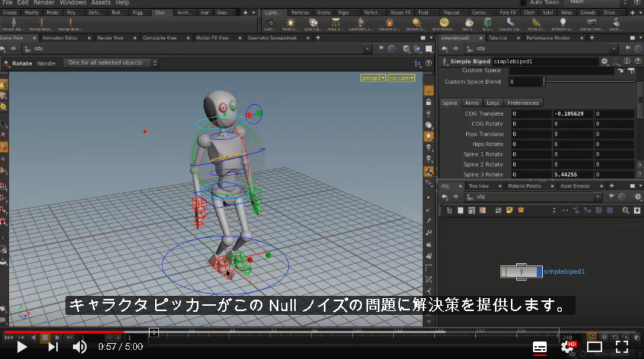The height and width of the screenshot is (359, 644).
Task: Edit COG Translate Y value -0.105629
Action: click(573, 114)
